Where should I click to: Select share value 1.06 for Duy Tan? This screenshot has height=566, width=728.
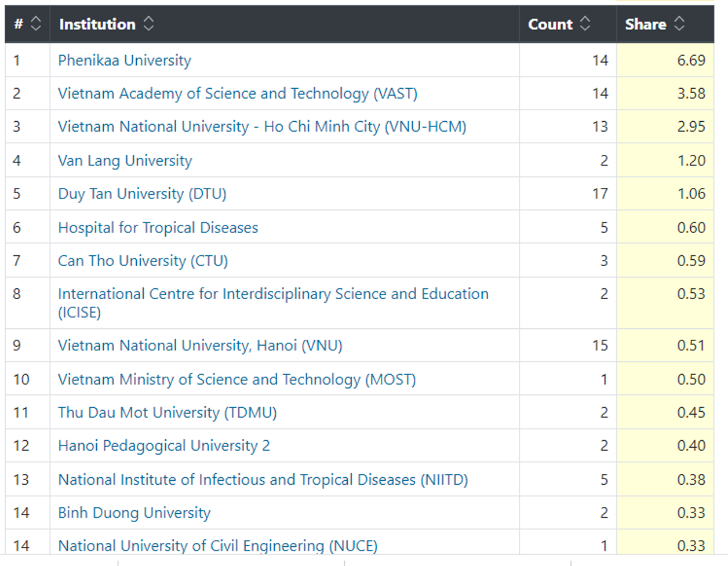coord(692,194)
